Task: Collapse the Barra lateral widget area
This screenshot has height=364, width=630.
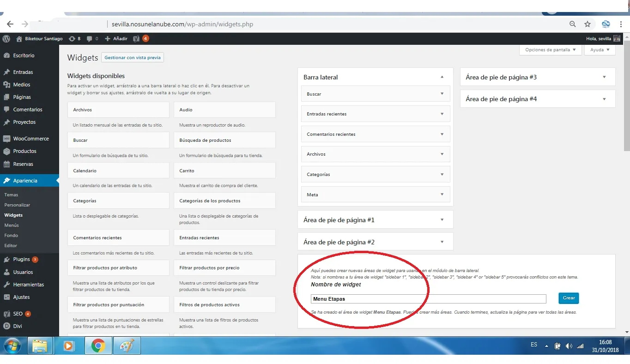Action: tap(442, 77)
